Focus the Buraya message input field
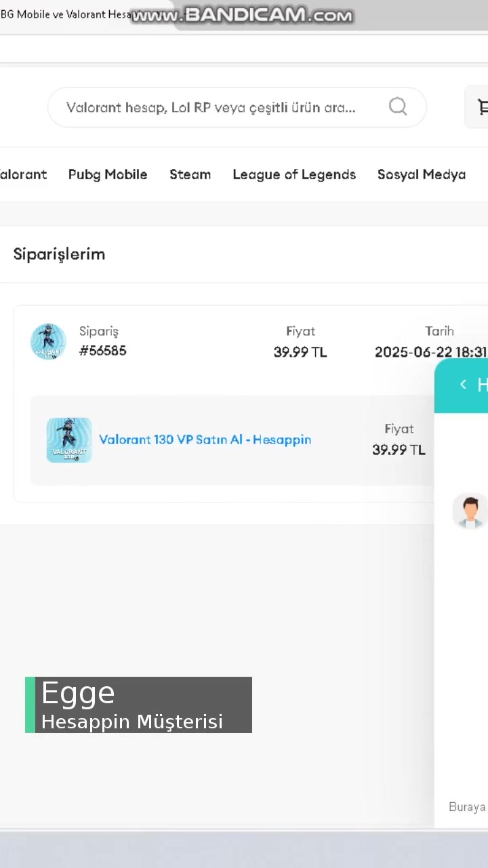488x868 pixels. pyautogui.click(x=466, y=807)
